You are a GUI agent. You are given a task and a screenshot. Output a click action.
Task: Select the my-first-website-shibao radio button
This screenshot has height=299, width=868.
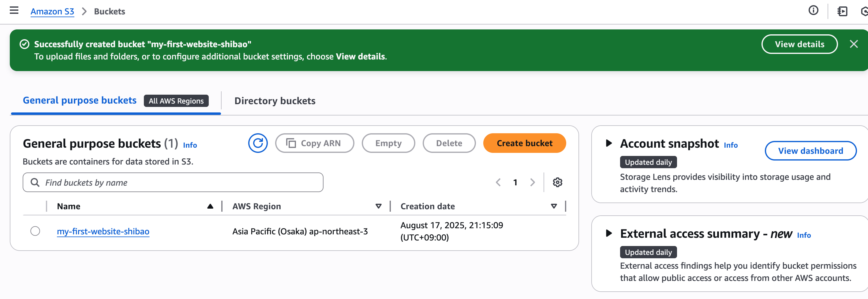click(x=35, y=231)
